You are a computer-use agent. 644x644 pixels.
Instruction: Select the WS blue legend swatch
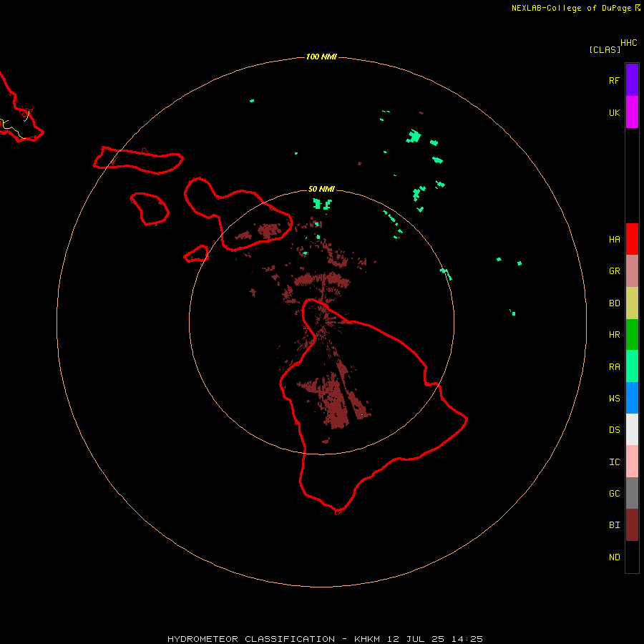coord(632,398)
